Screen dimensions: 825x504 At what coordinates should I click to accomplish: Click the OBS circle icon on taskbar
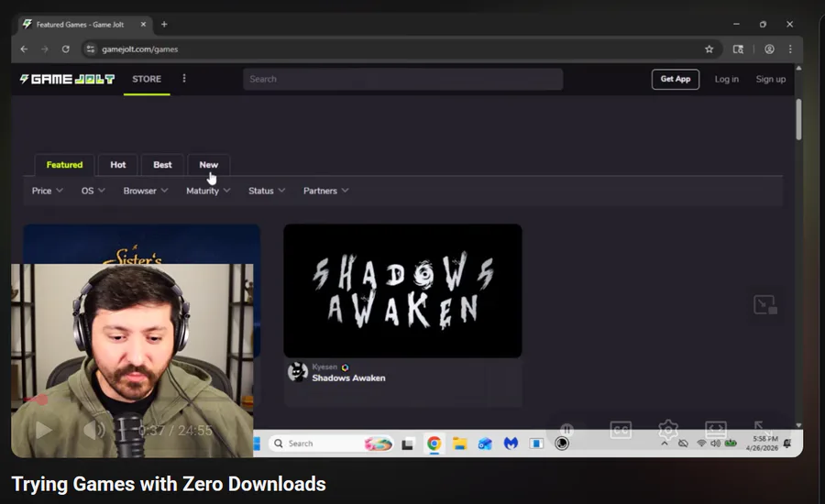[562, 444]
